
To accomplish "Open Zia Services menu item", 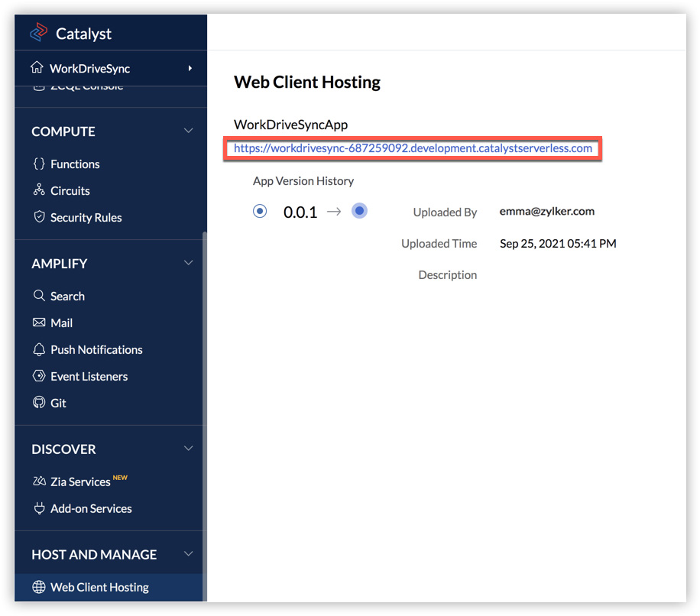I will (80, 481).
